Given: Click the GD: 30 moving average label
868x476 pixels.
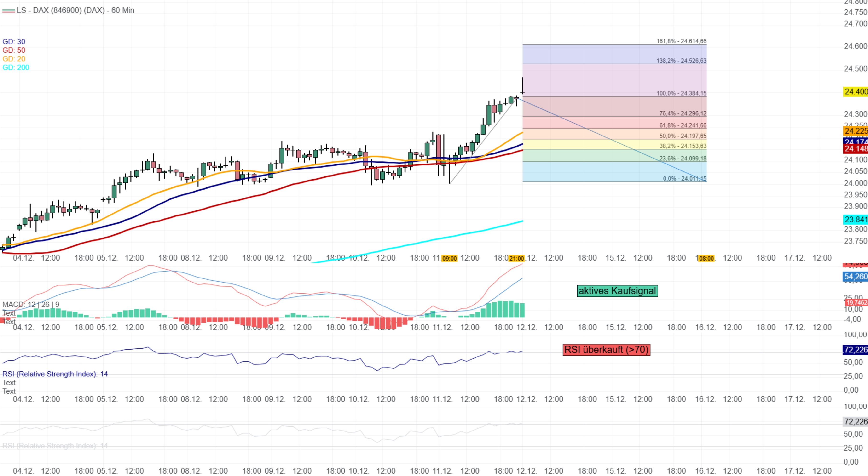Looking at the screenshot, I should (x=14, y=42).
